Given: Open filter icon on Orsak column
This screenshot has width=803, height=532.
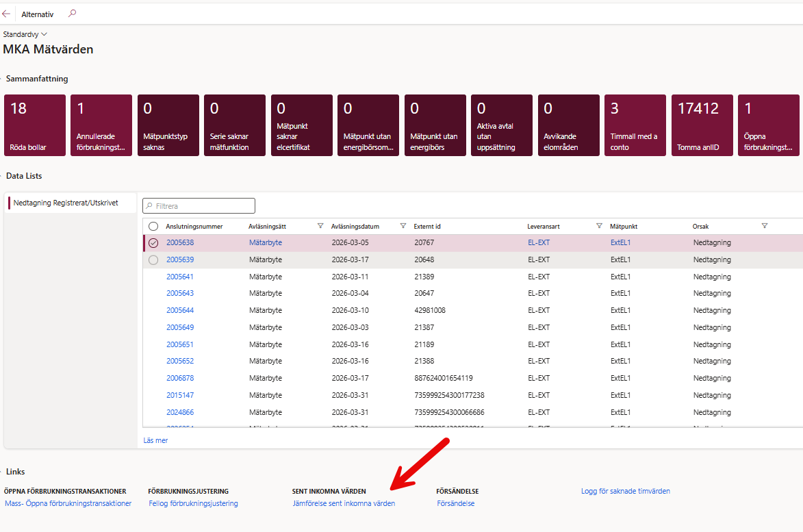Looking at the screenshot, I should coord(765,226).
